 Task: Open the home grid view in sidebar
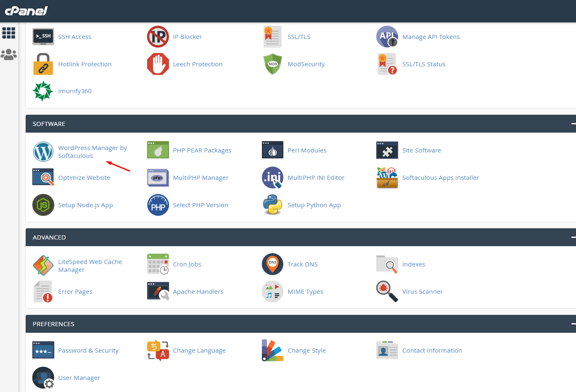pyautogui.click(x=9, y=33)
